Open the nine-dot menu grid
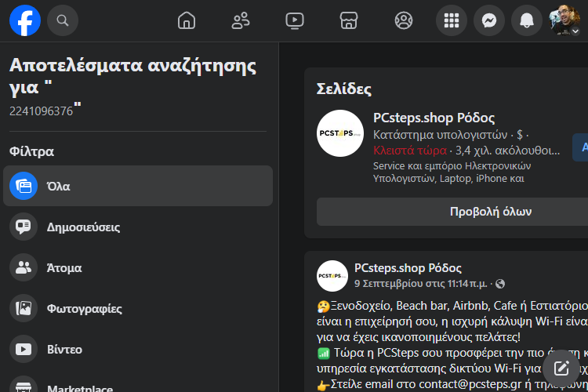Image resolution: width=588 pixels, height=392 pixels. 452,20
